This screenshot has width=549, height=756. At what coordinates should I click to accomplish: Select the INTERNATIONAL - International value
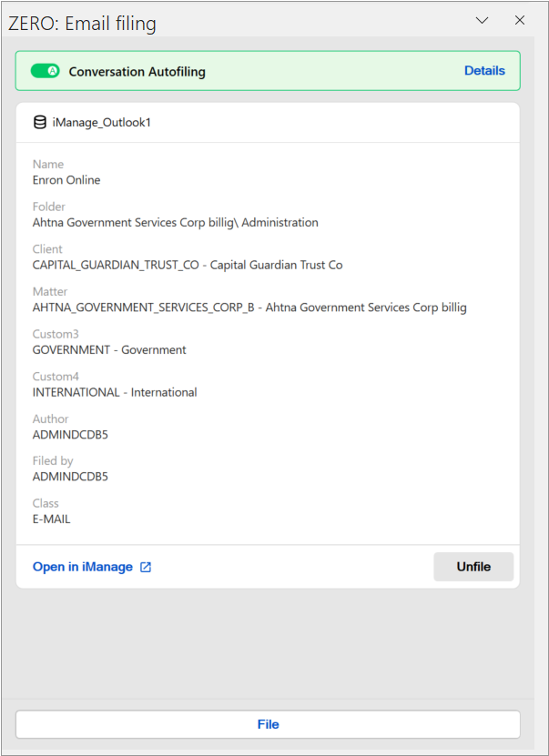[x=115, y=392]
